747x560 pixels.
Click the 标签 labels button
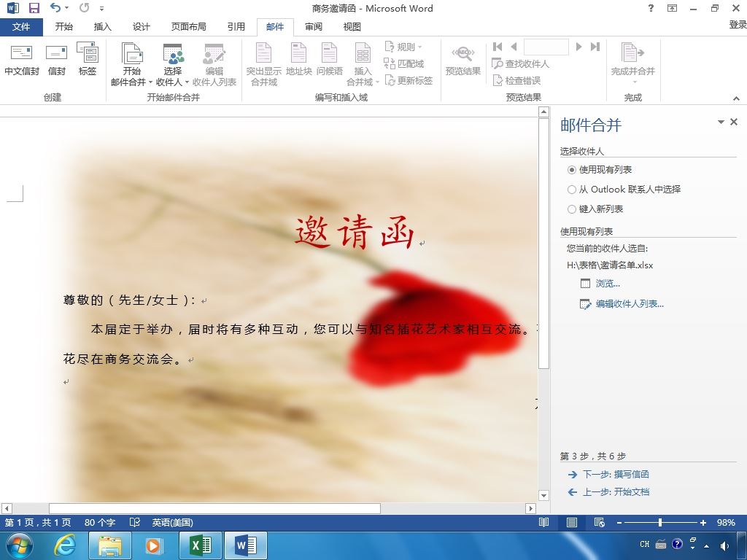click(x=88, y=60)
